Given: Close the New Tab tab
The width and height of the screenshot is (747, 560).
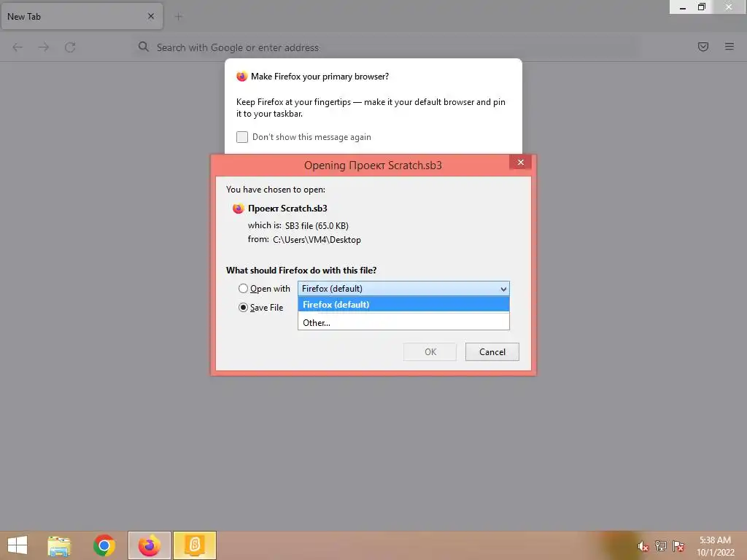Looking at the screenshot, I should pyautogui.click(x=151, y=16).
